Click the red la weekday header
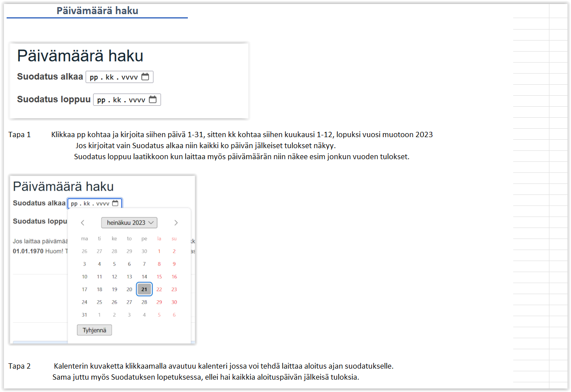The height and width of the screenshot is (392, 571). click(159, 239)
